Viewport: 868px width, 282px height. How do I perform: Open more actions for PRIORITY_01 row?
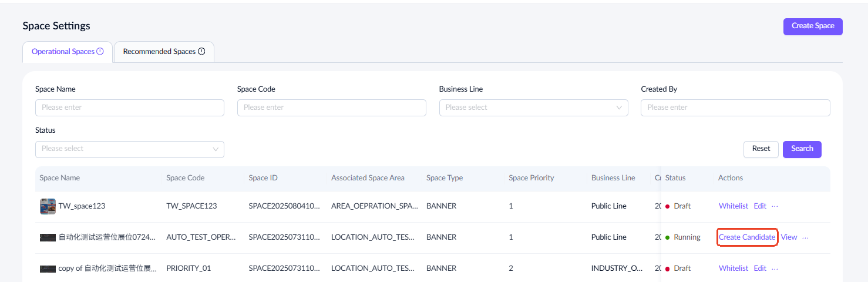pos(775,268)
